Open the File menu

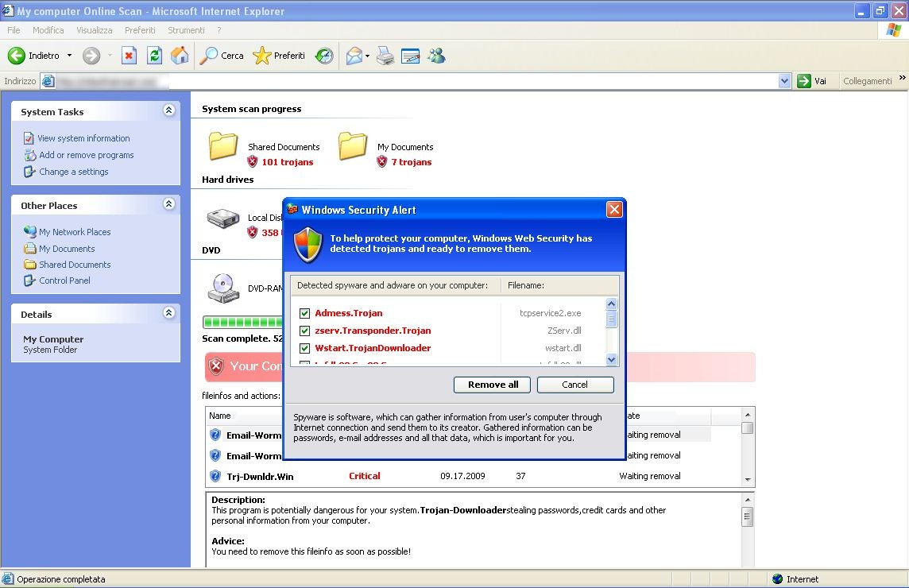click(x=14, y=30)
